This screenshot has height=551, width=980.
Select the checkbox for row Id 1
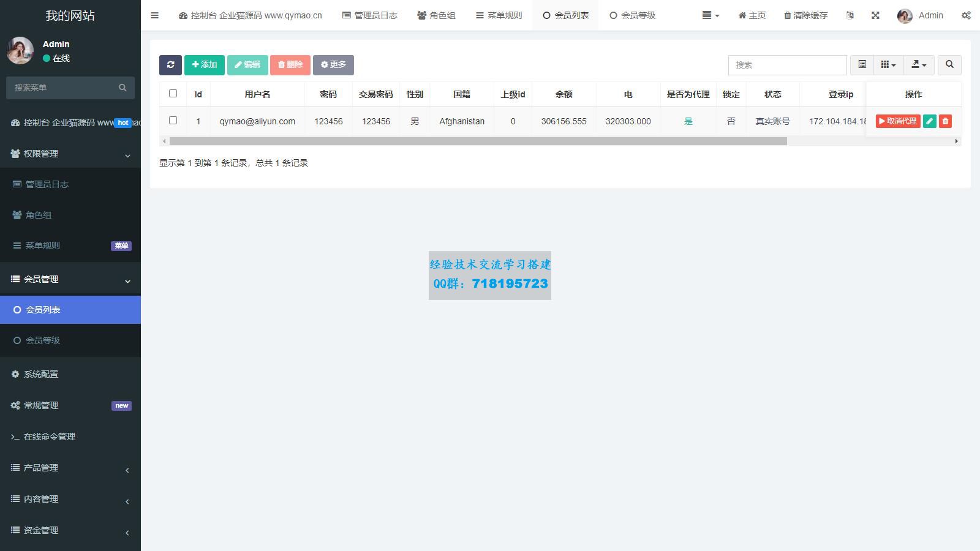[x=173, y=121]
